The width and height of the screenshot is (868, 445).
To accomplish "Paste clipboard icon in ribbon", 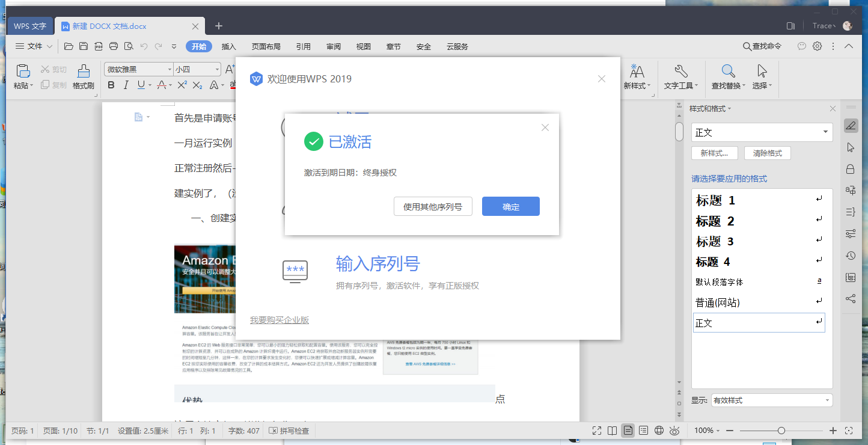I will point(23,71).
